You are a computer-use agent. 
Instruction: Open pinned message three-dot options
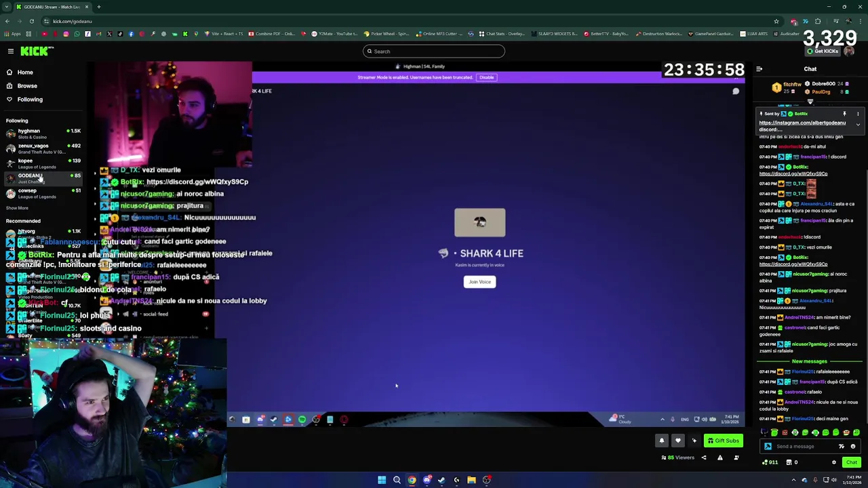(x=858, y=114)
